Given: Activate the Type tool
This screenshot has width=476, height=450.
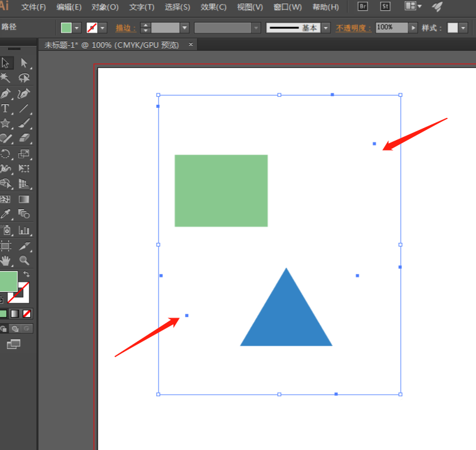Looking at the screenshot, I should [x=6, y=109].
